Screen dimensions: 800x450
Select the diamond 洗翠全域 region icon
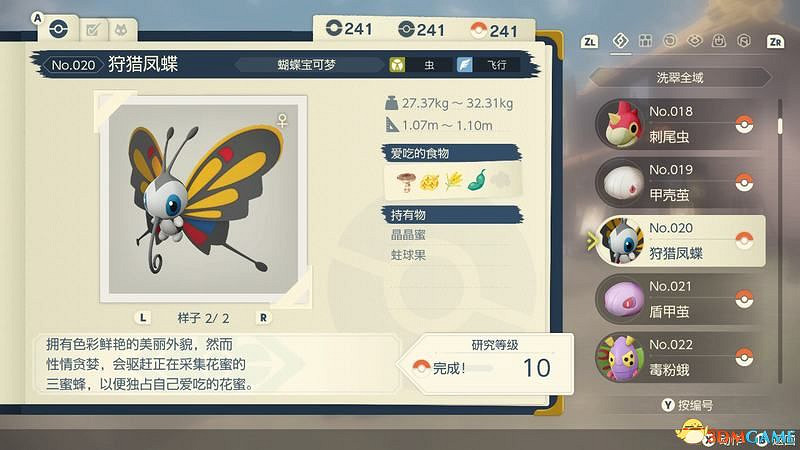pyautogui.click(x=620, y=40)
